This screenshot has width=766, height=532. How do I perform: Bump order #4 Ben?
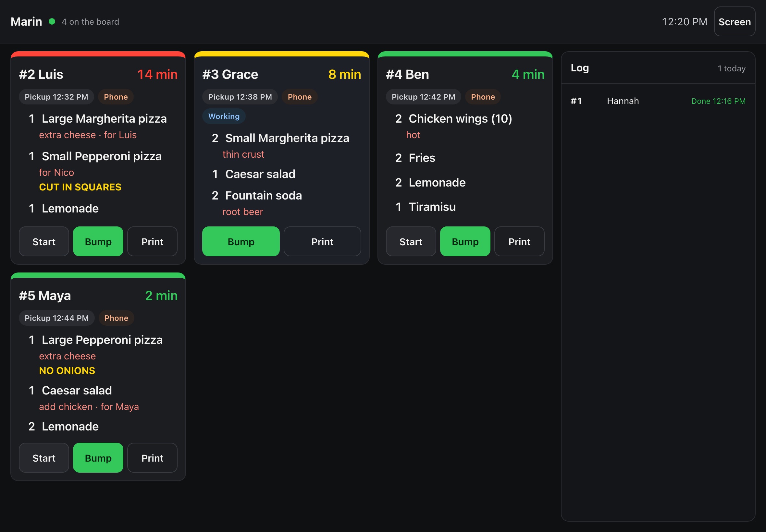(465, 242)
